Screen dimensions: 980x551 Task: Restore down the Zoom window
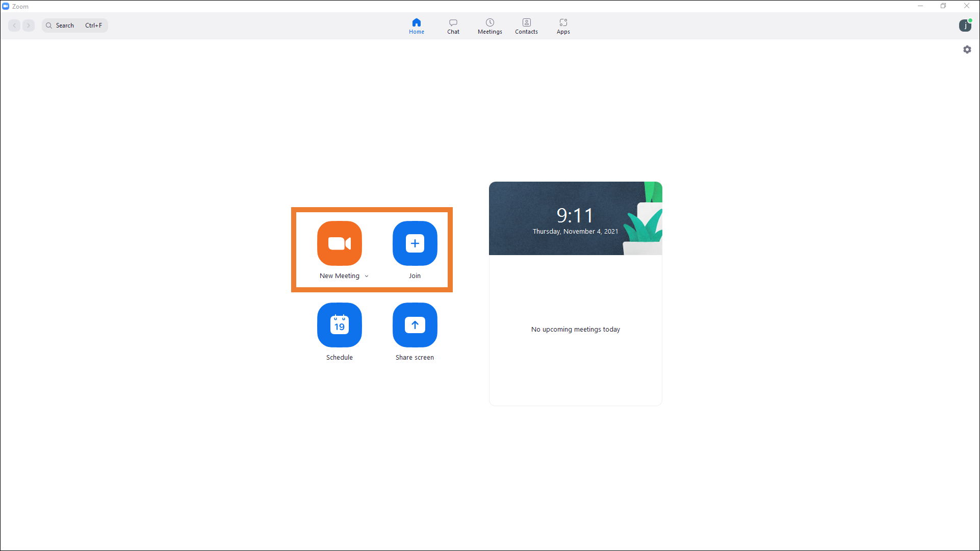pyautogui.click(x=943, y=6)
